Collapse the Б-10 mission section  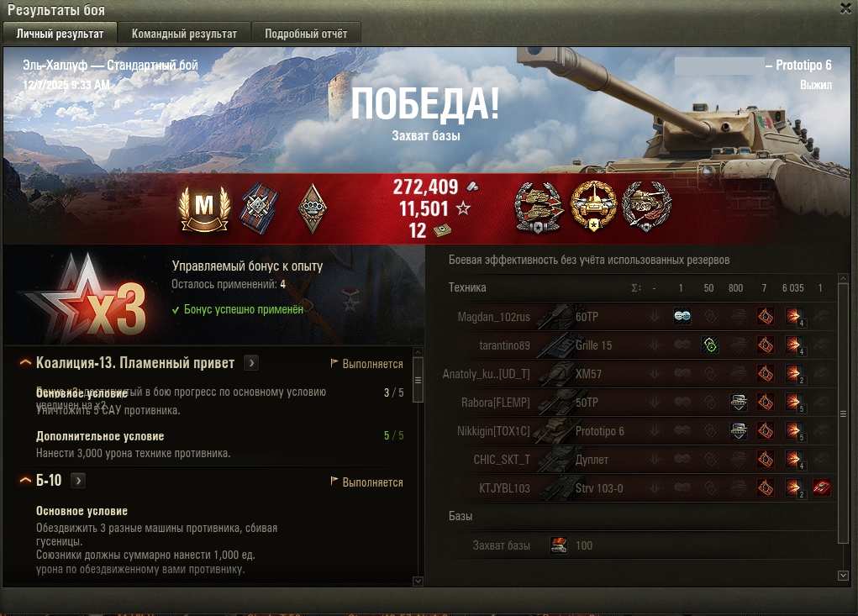click(25, 481)
